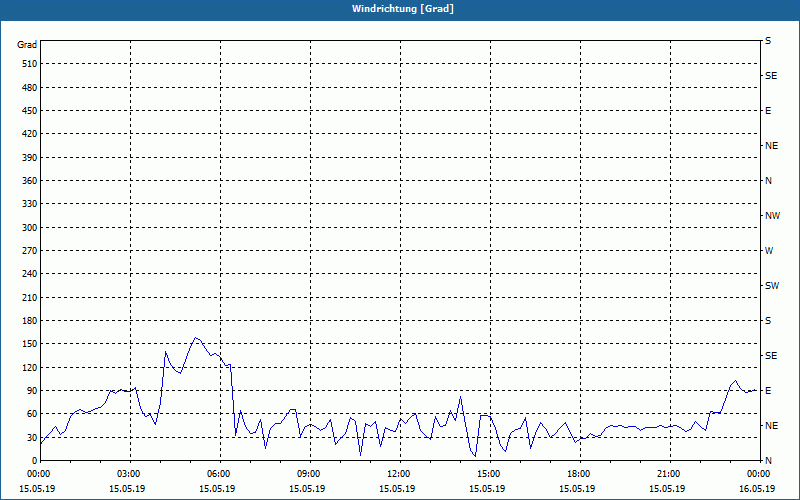Click the 90 degree axis label
This screenshot has width=800, height=500.
[x=32, y=391]
